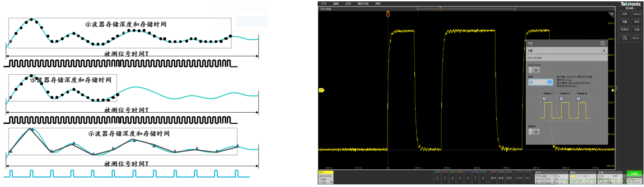
Task: Open the DVM button
Action: pos(519,177)
